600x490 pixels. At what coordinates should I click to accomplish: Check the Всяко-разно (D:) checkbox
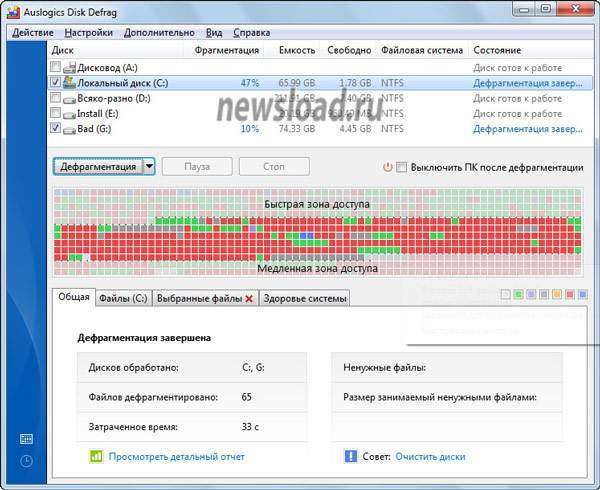55,97
